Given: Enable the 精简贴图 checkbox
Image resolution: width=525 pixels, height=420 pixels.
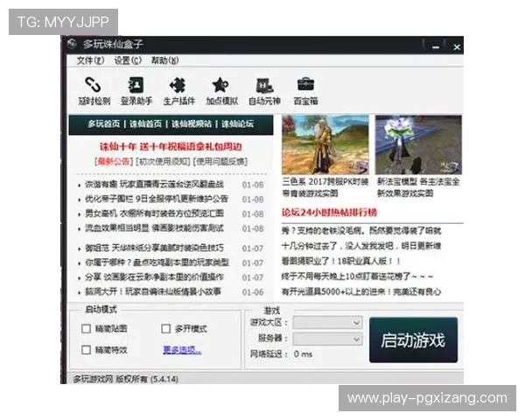Looking at the screenshot, I should 86,329.
